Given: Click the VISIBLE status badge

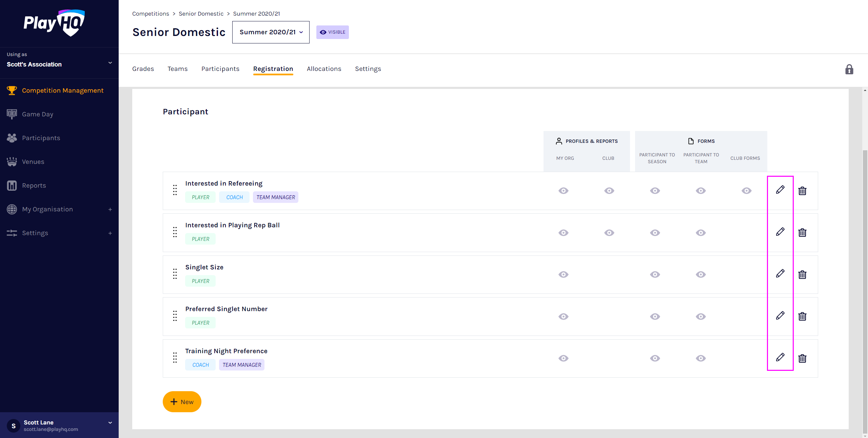Looking at the screenshot, I should (333, 32).
